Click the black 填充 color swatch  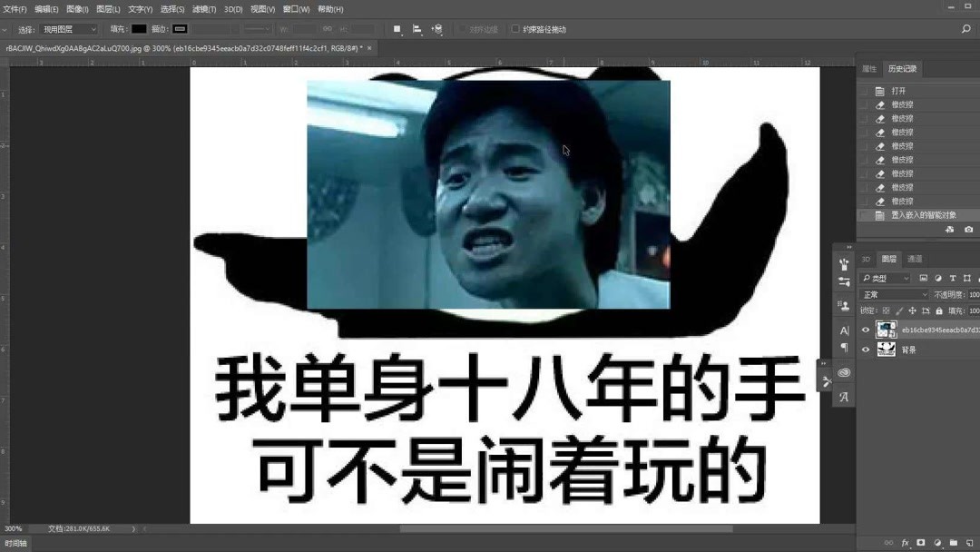point(139,28)
